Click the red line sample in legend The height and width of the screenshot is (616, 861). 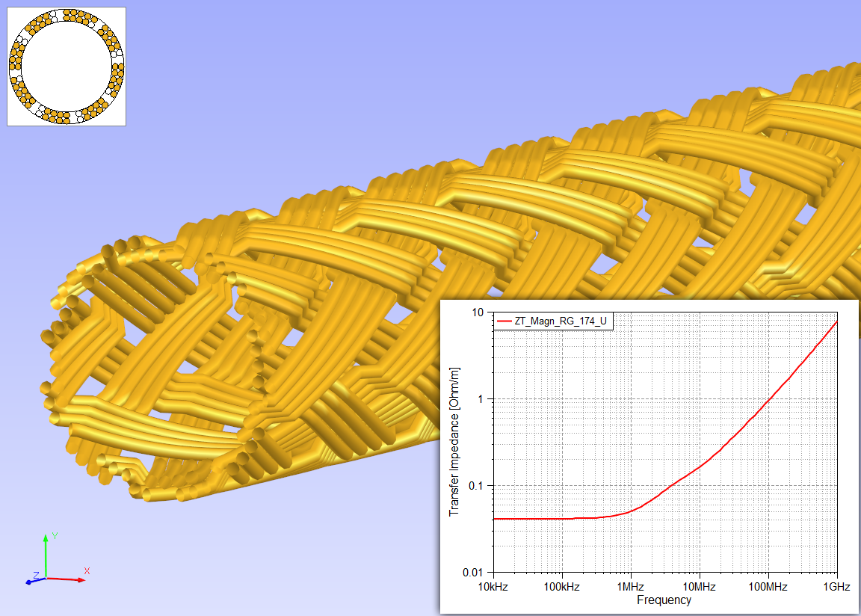(504, 321)
